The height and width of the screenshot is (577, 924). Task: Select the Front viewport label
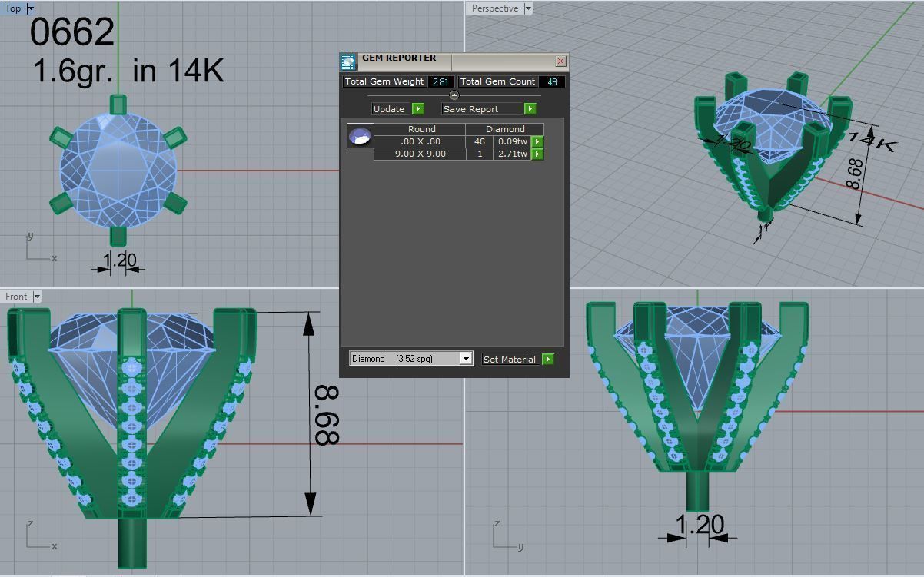(17, 296)
